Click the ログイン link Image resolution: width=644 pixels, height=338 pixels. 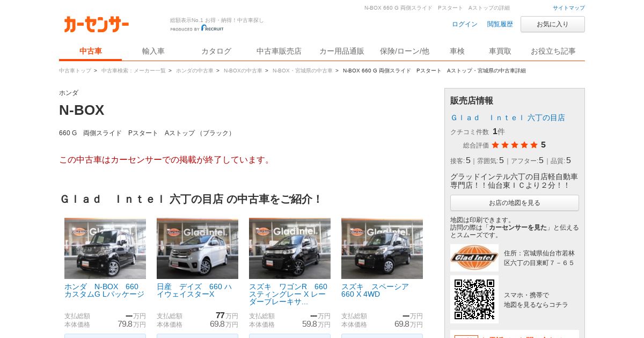point(465,24)
